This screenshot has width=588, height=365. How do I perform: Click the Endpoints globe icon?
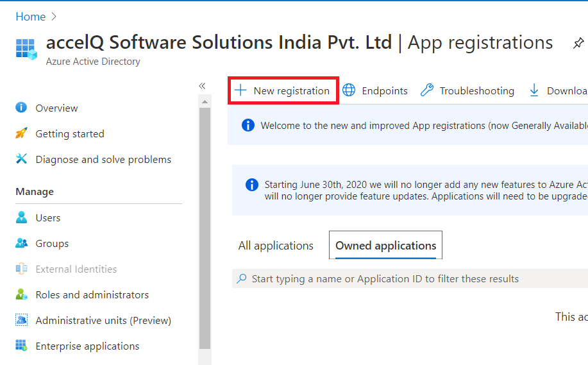click(349, 90)
